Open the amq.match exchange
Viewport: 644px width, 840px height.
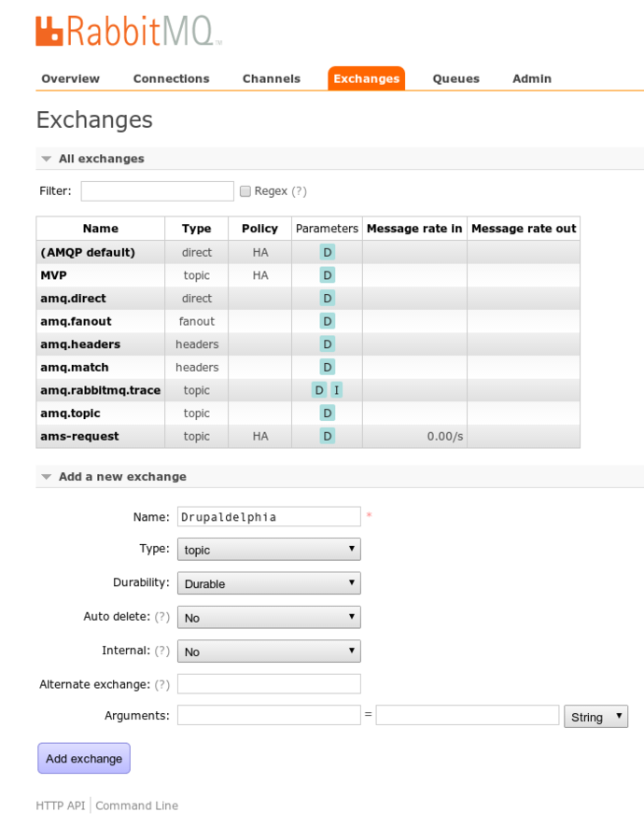click(x=75, y=368)
